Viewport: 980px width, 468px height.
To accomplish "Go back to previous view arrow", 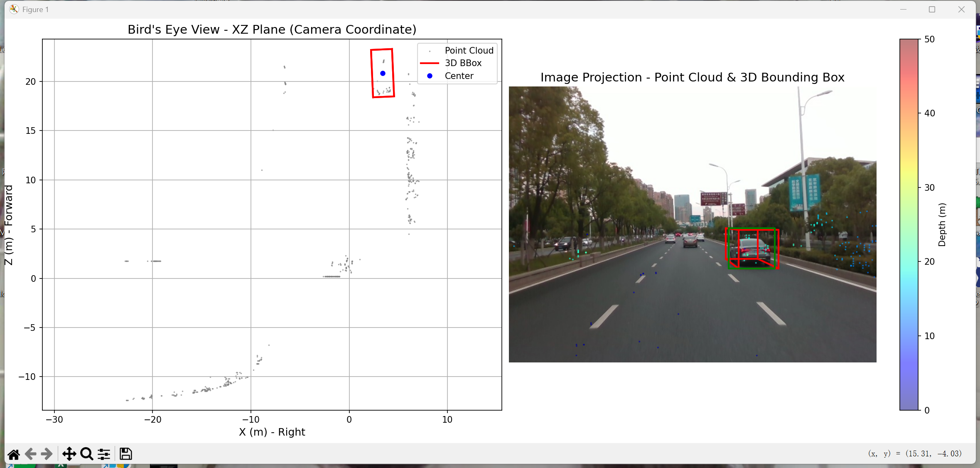I will pos(31,454).
